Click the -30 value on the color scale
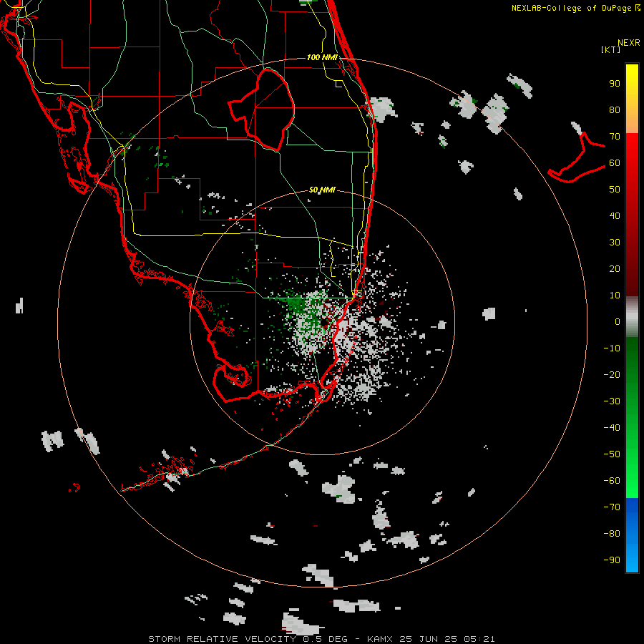Image resolution: width=644 pixels, height=644 pixels. [x=612, y=401]
